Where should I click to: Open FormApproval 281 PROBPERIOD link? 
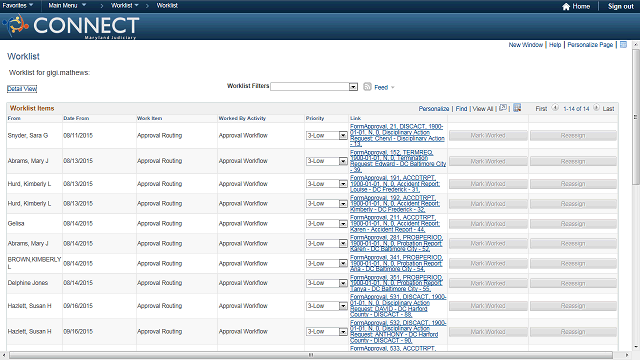tap(396, 243)
